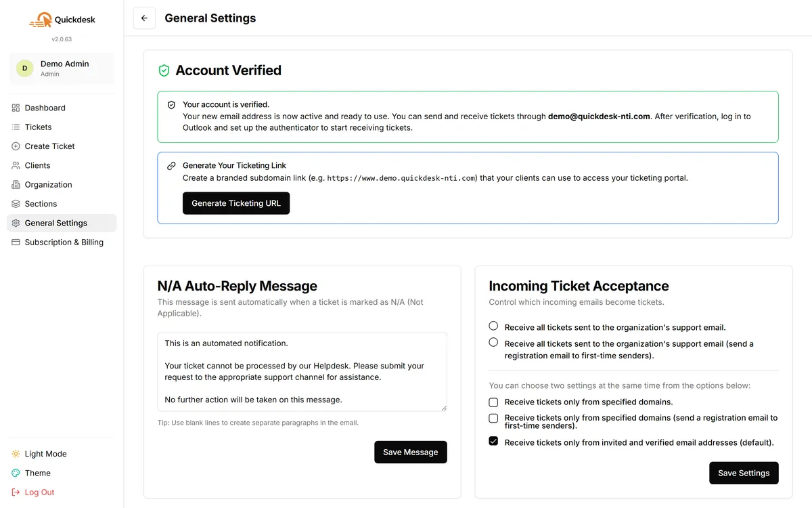Click the N/A Auto-Reply Message heading
The image size is (812, 508).
click(x=238, y=286)
